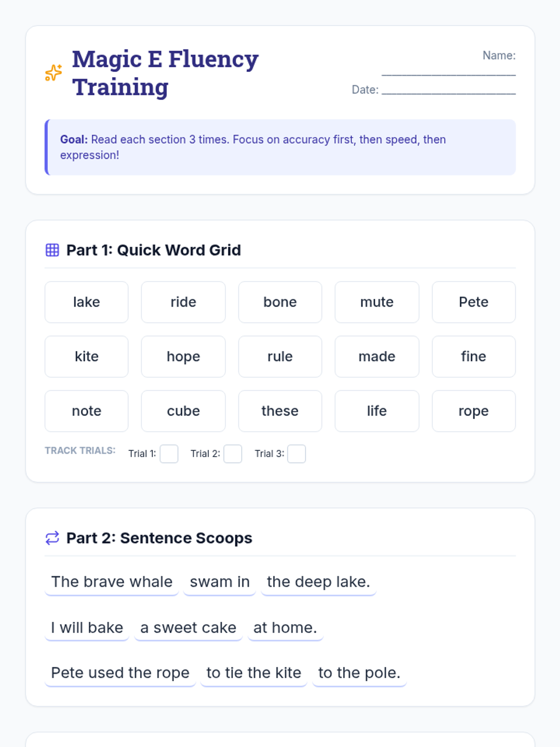Click the grid icon beside Part 1
Image resolution: width=560 pixels, height=747 pixels.
[x=52, y=250]
